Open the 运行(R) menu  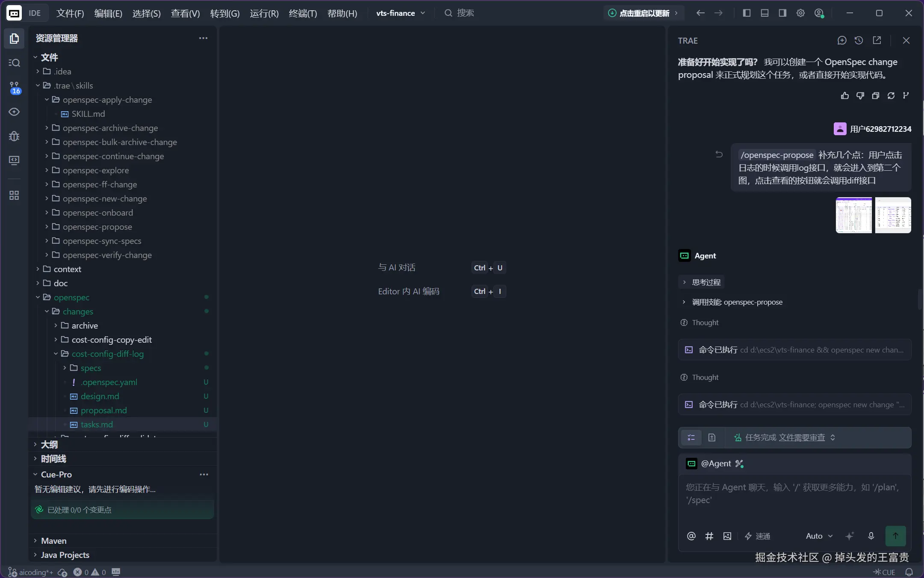[264, 13]
